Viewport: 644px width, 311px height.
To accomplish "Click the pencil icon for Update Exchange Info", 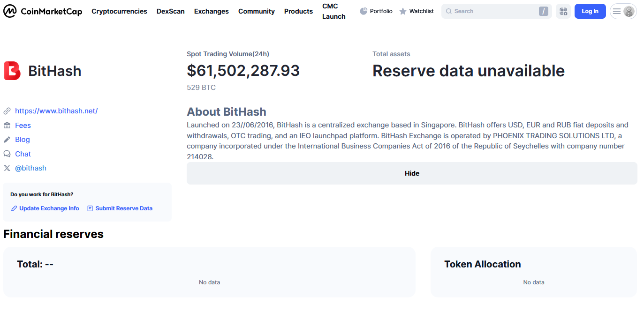I will pos(14,208).
